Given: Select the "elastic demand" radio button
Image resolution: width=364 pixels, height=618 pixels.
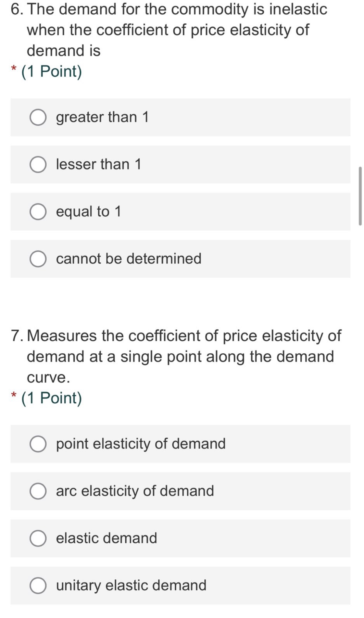Looking at the screenshot, I should (38, 538).
